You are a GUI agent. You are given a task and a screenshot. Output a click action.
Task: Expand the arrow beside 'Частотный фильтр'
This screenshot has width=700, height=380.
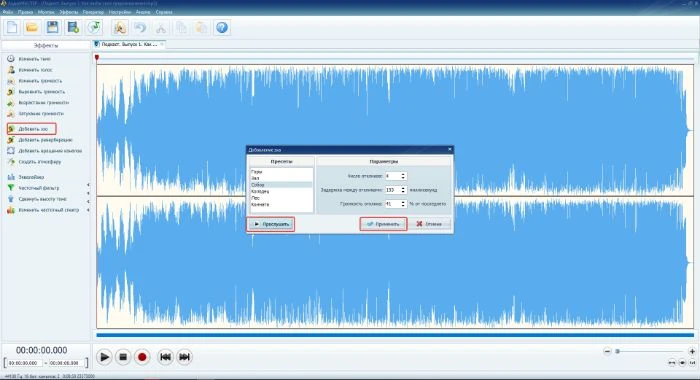click(x=88, y=184)
